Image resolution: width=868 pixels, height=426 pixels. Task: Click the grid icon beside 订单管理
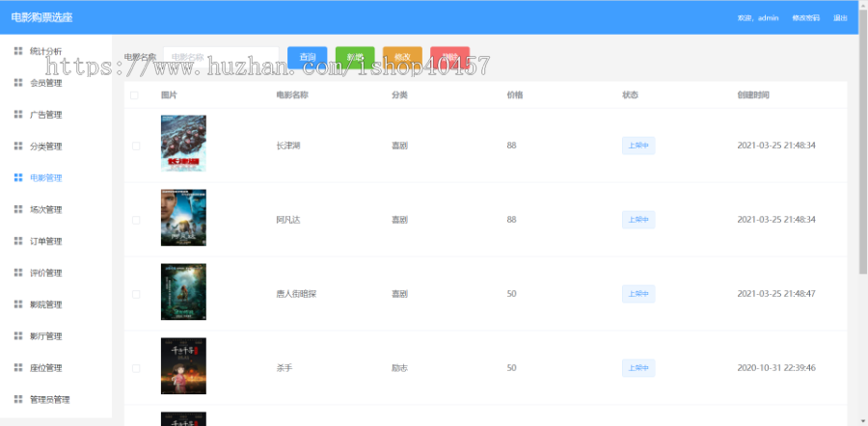[18, 241]
